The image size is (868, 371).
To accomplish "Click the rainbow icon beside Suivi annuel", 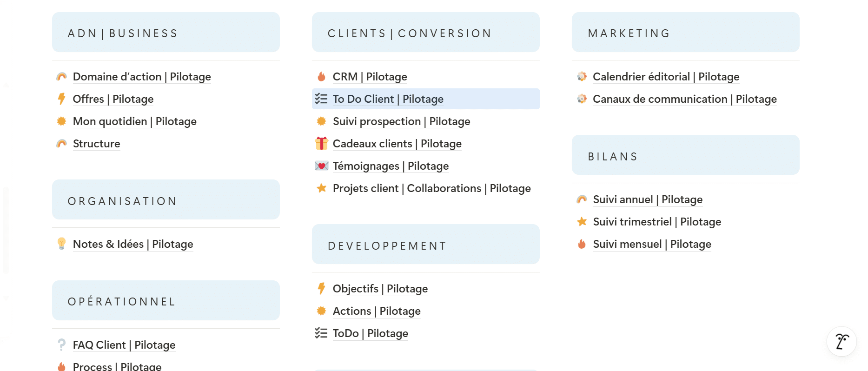I will point(582,199).
